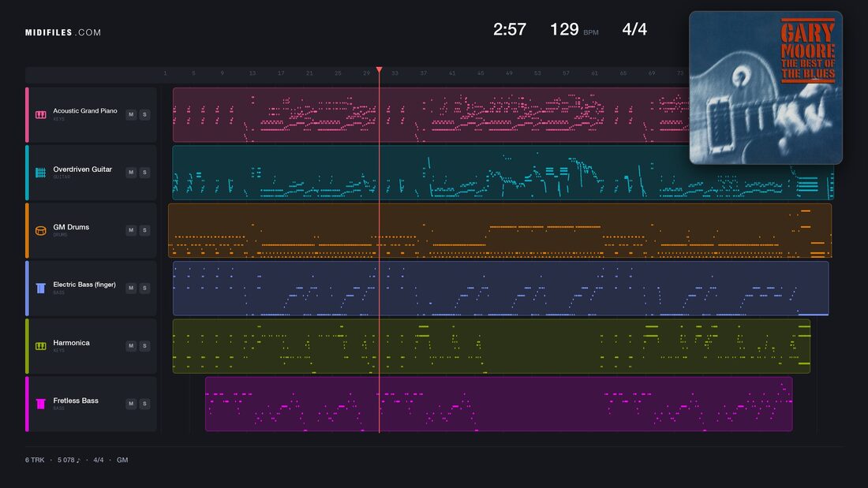Image resolution: width=868 pixels, height=488 pixels.
Task: Select the teal Overdriven Guitar MIDI clip
Action: tap(503, 173)
